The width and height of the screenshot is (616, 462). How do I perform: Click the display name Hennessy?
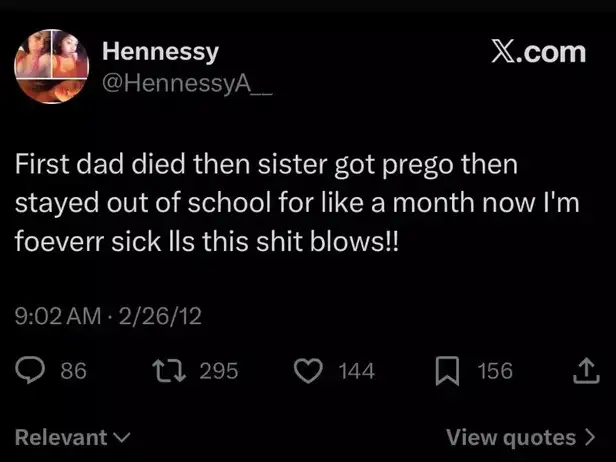[x=161, y=51]
